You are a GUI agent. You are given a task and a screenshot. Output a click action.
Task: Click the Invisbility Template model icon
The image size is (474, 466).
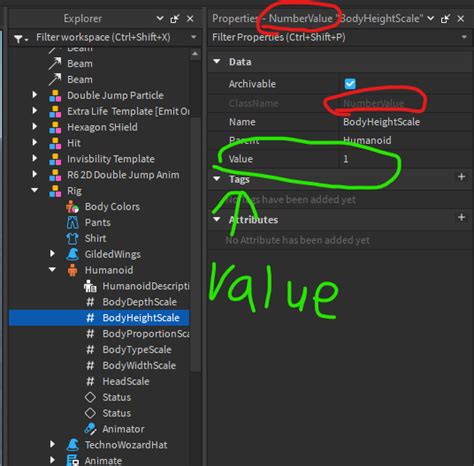pyautogui.click(x=55, y=159)
